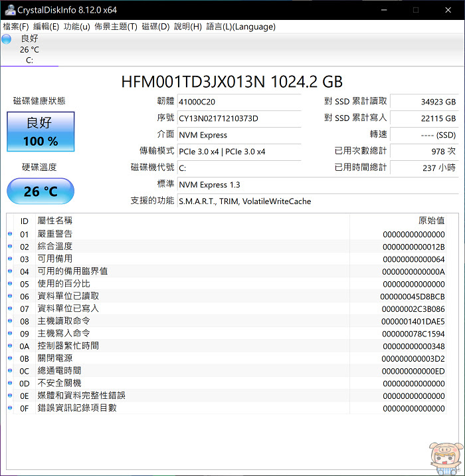Select the 媒體和資料完整性錯誤 attribute name
Image resolution: width=465 pixels, height=476 pixels.
(x=81, y=396)
